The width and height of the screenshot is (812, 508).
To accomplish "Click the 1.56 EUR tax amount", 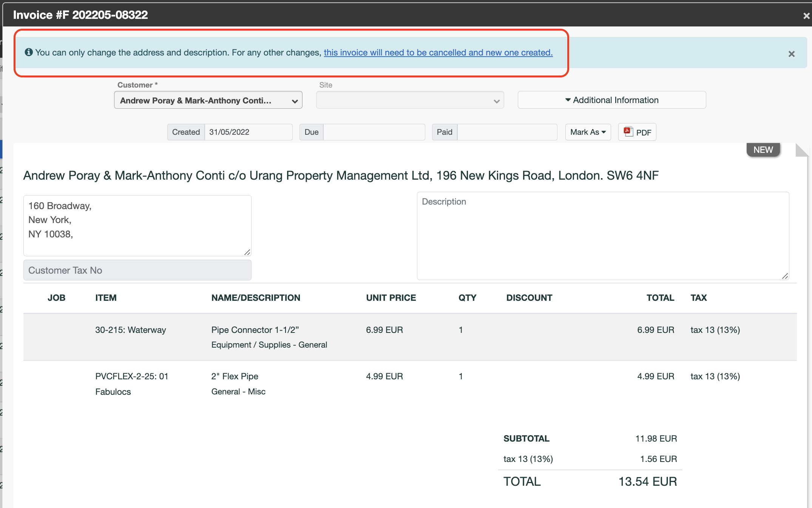I will tap(658, 459).
